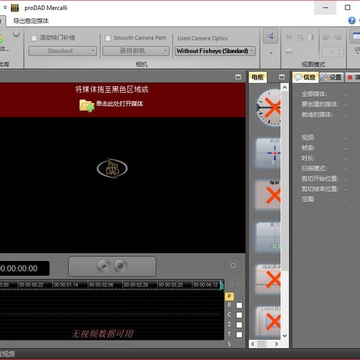Click the second view mode icon in the ribbon
This screenshot has width=360, height=360.
(x=300, y=37)
